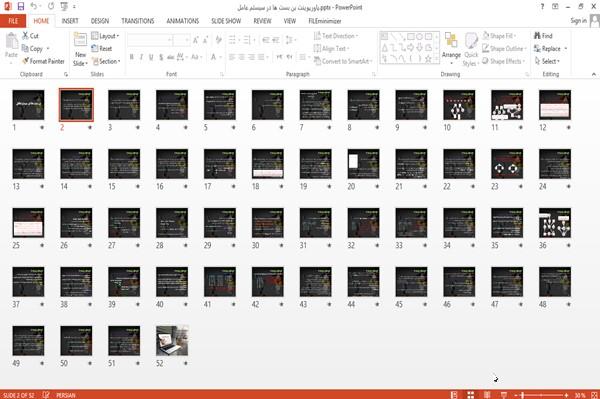
Task: Switch to the INSERT tab
Action: click(70, 21)
